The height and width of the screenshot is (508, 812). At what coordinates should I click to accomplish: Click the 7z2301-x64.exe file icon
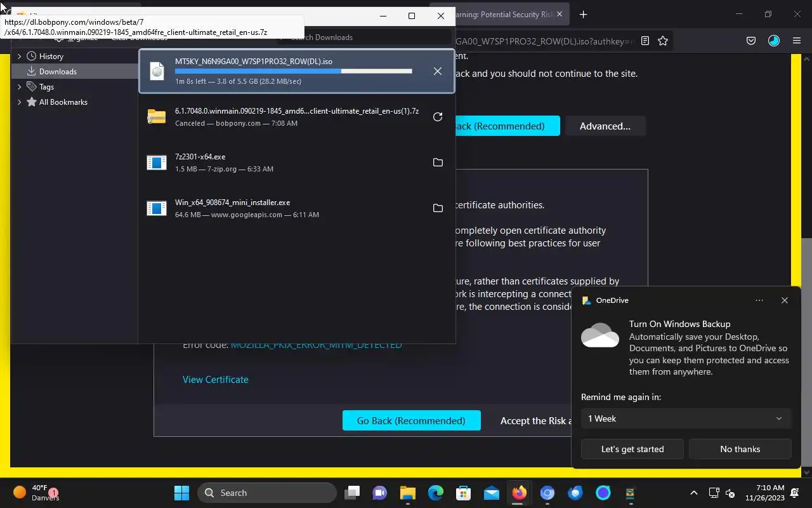(157, 163)
